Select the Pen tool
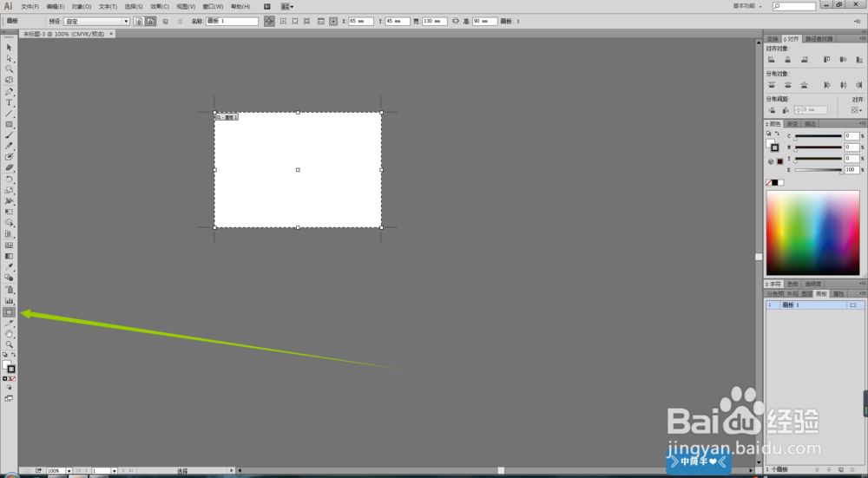The image size is (868, 478). click(x=9, y=92)
